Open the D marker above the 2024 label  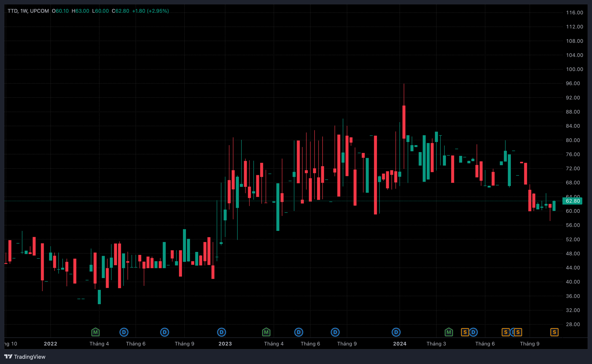[x=396, y=332]
